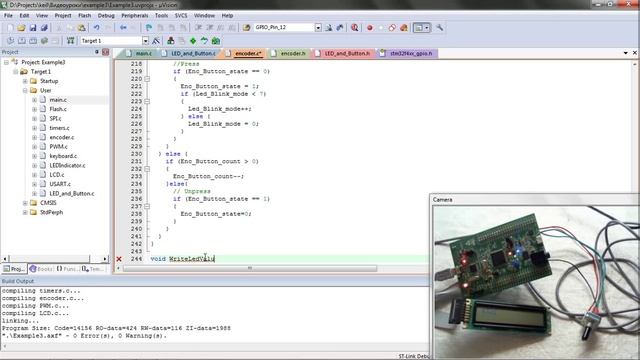Toggle the window layout button
640x360 pixels.
coord(418,28)
